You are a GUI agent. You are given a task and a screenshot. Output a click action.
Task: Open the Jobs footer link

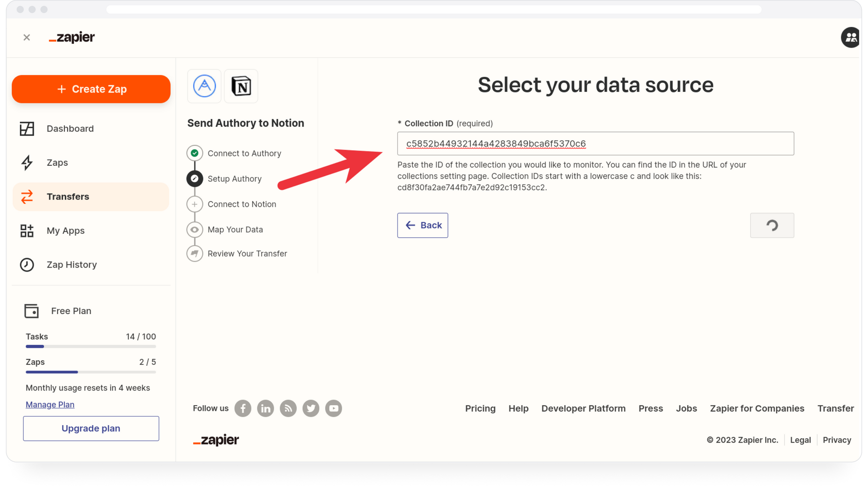tap(686, 408)
